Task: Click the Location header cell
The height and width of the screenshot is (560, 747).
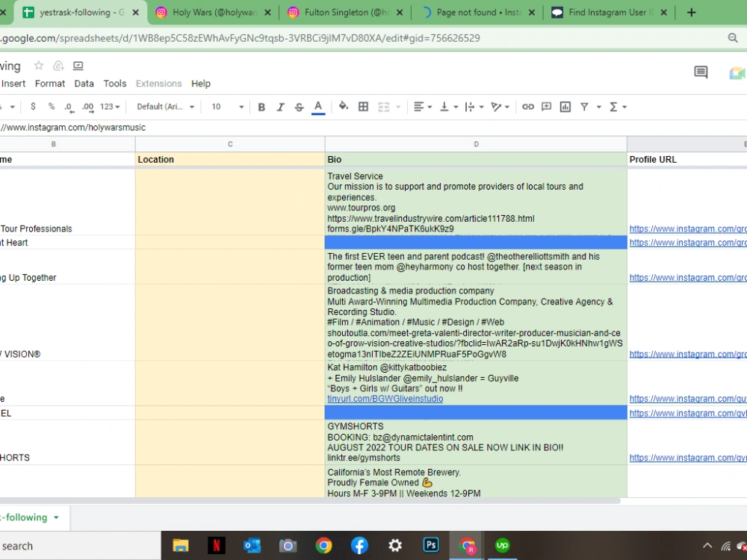Action: pyautogui.click(x=230, y=160)
